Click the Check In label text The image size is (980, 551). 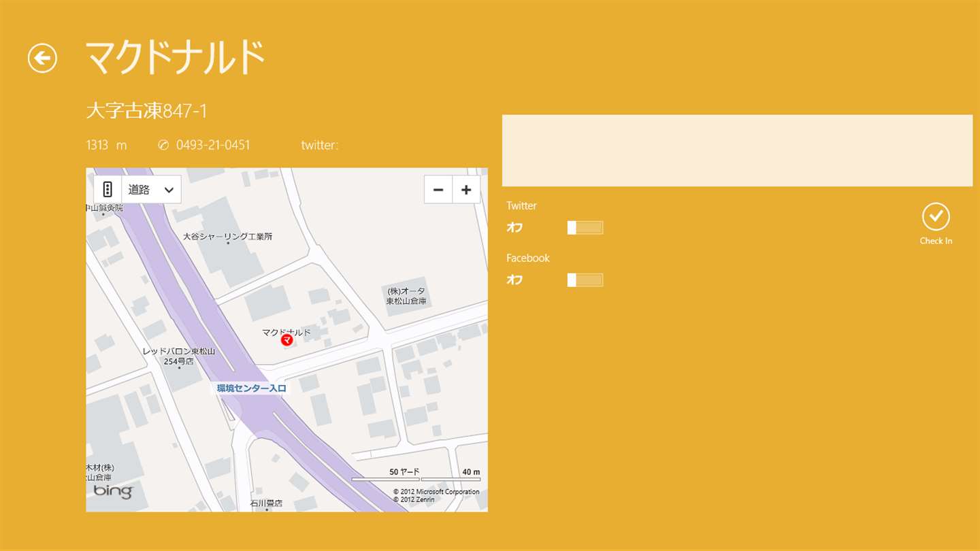(936, 241)
